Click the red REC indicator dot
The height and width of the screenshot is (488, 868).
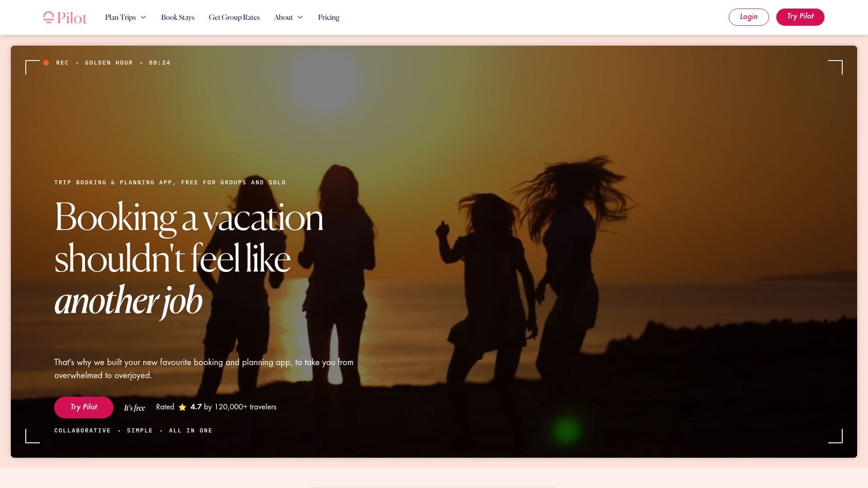coord(46,63)
